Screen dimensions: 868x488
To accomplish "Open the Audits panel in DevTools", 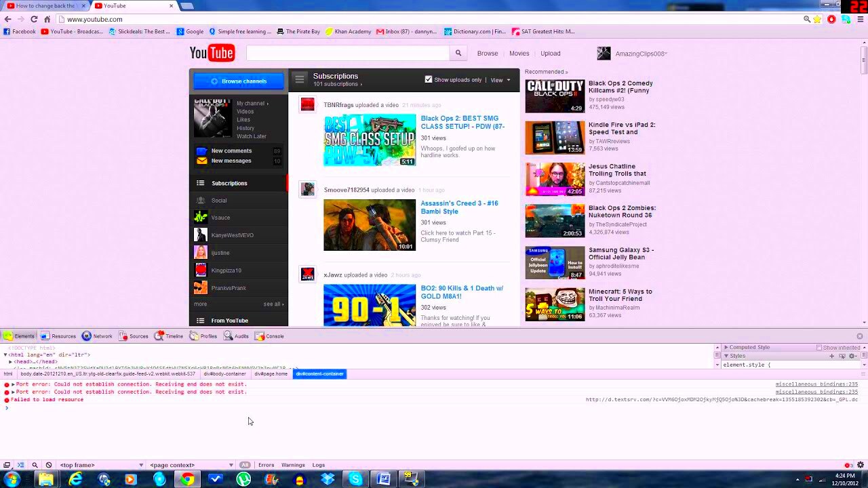I will coord(236,336).
